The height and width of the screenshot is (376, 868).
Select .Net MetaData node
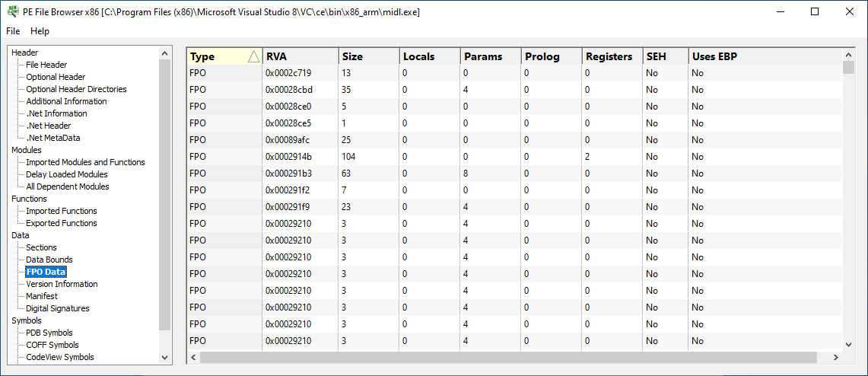click(x=52, y=138)
